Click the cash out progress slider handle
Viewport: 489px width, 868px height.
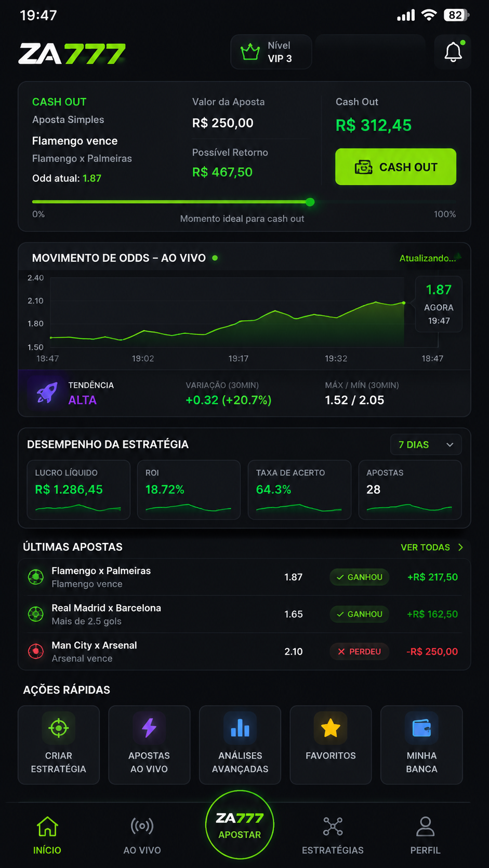pos(310,202)
